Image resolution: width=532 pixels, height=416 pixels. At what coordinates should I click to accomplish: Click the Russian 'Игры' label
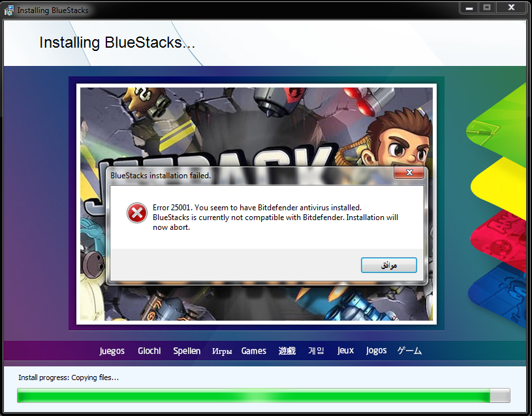(x=222, y=351)
